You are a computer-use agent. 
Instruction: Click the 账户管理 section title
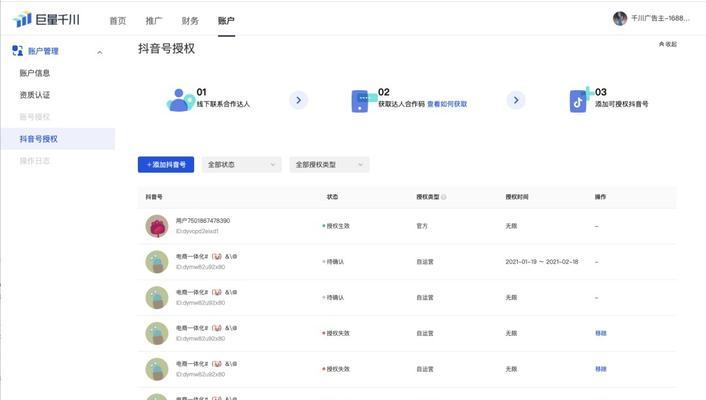(43, 51)
